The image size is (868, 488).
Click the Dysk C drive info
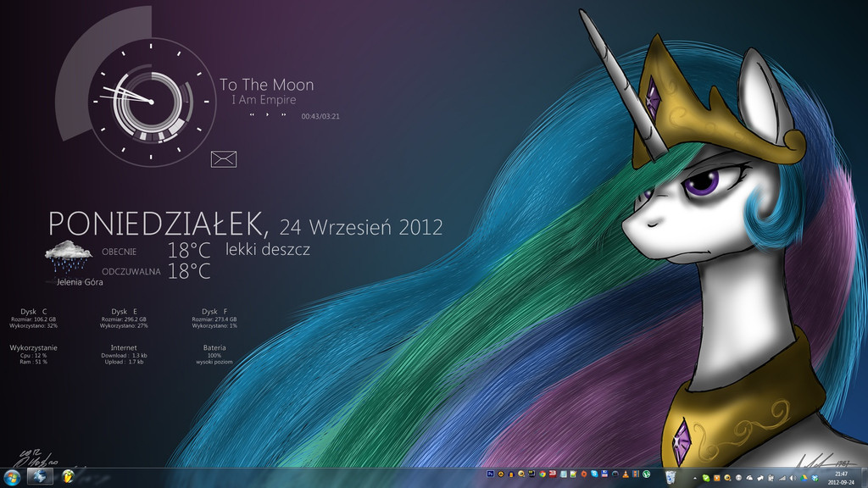[33, 319]
